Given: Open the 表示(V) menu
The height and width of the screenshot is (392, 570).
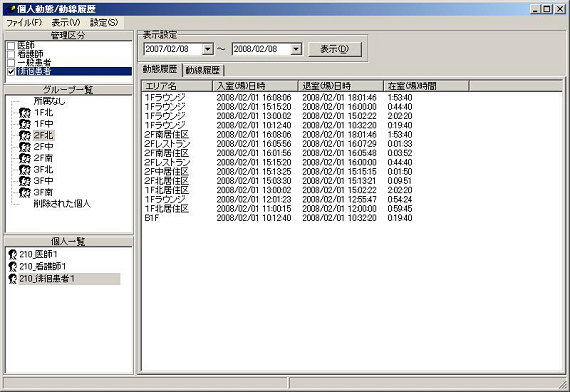Looking at the screenshot, I should pos(66,23).
